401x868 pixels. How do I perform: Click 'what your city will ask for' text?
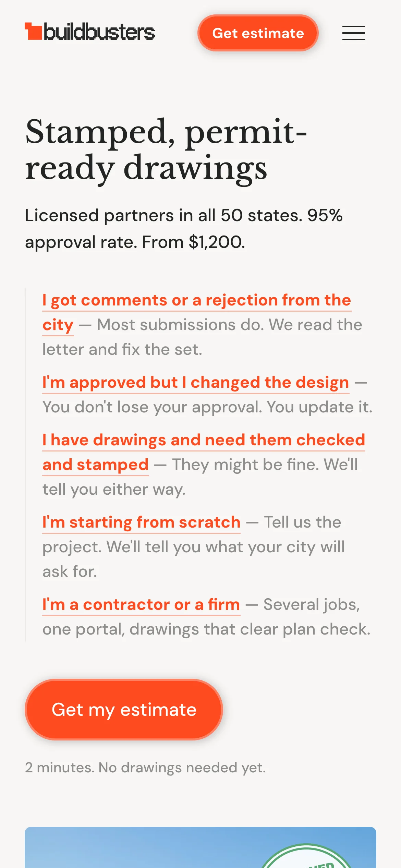[193, 559]
